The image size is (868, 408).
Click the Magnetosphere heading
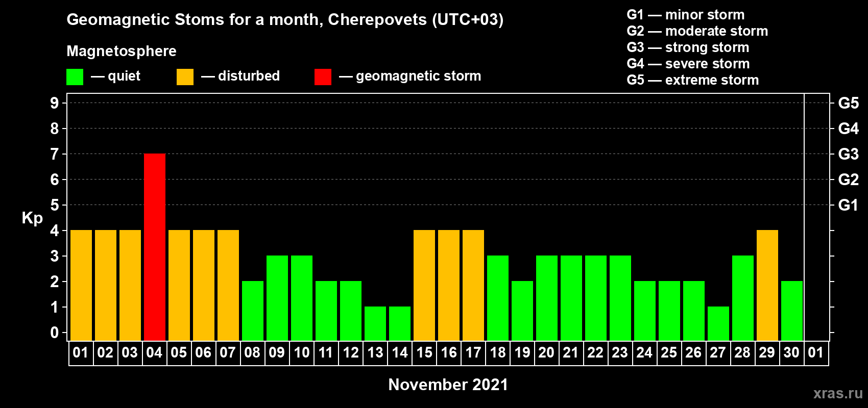[x=122, y=52]
